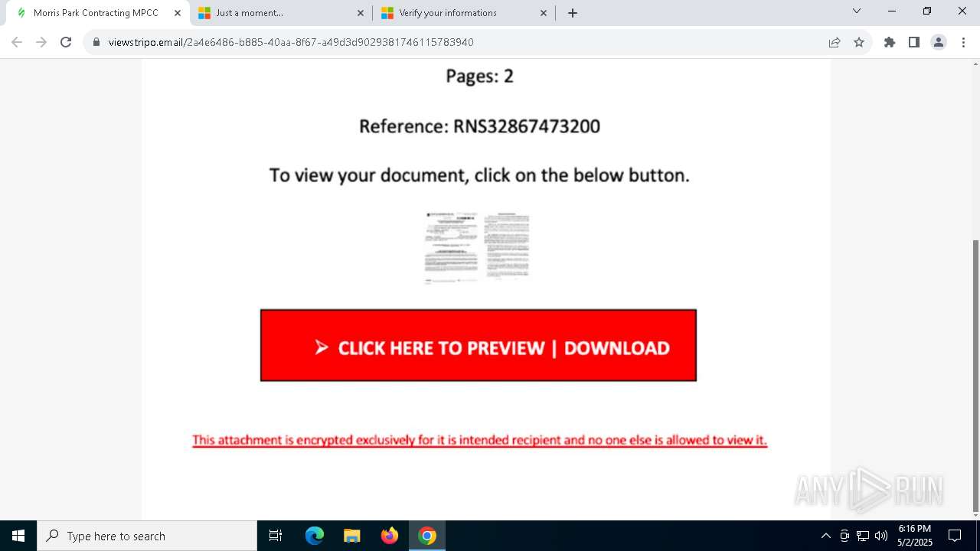Reload the current page
This screenshot has height=551, width=980.
click(66, 42)
